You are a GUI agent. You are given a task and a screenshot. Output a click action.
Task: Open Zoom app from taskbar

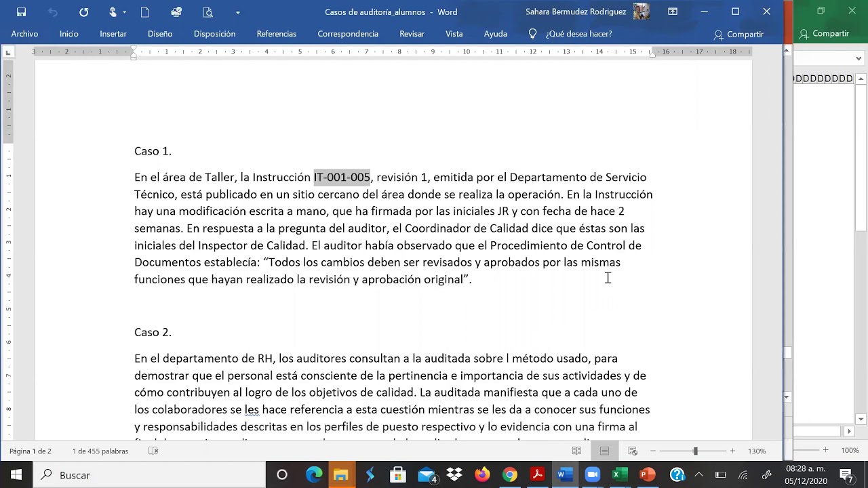(x=593, y=475)
